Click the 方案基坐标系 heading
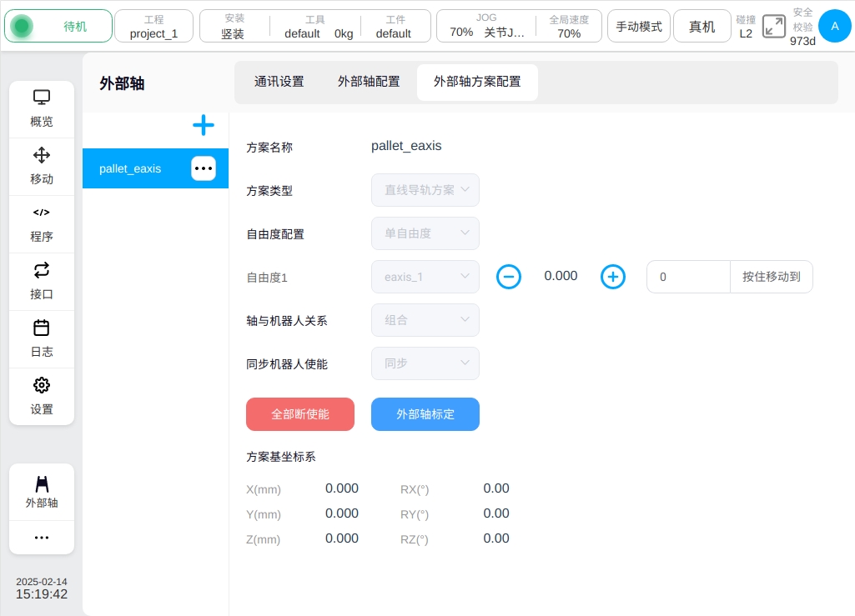Viewport: 855px width, 616px height. click(x=281, y=457)
